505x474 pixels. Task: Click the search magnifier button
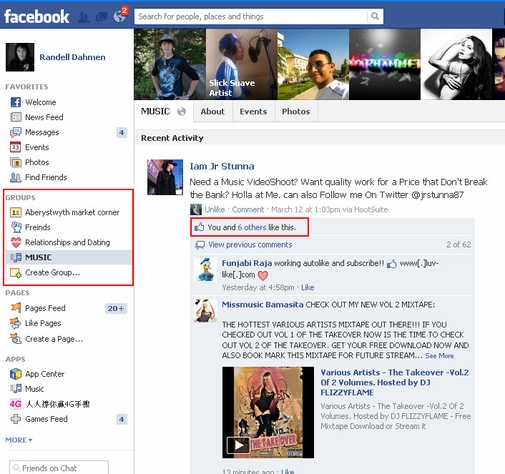(375, 16)
